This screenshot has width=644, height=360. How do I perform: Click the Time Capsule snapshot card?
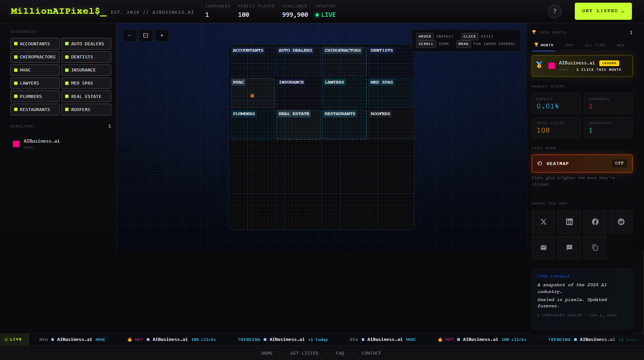[582, 299]
